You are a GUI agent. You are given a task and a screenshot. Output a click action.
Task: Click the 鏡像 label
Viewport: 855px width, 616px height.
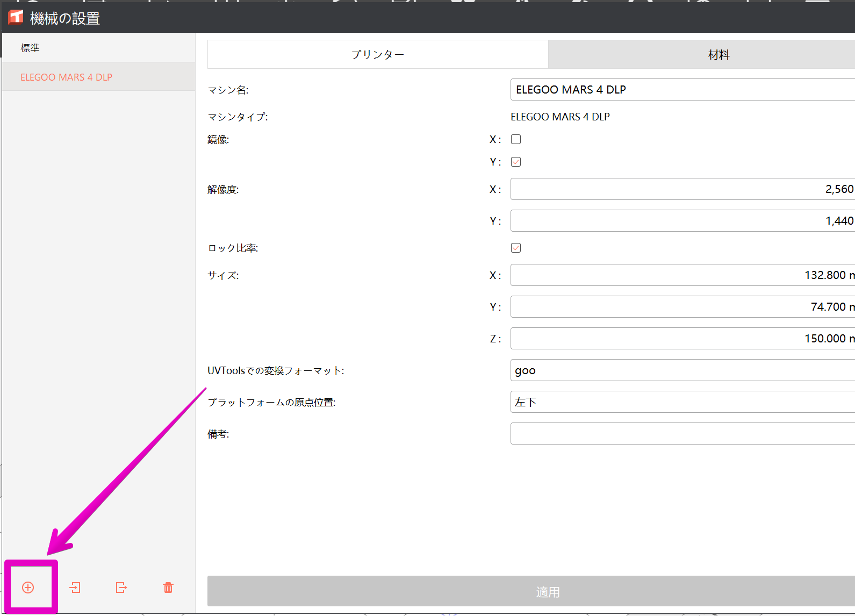click(218, 140)
